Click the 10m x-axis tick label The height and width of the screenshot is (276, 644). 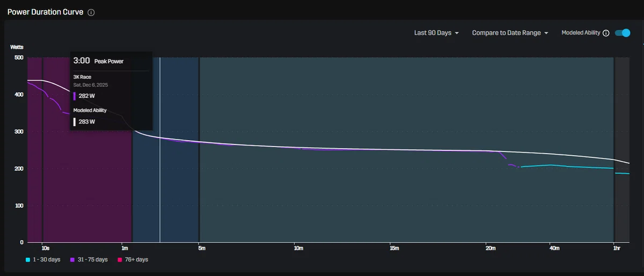(x=298, y=248)
